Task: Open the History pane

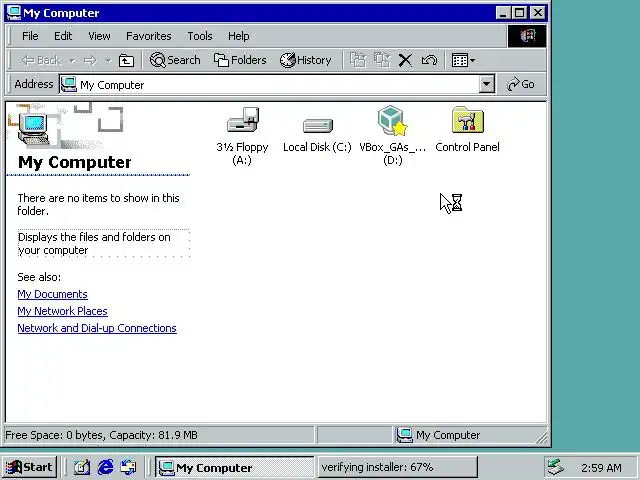Action: [x=305, y=60]
